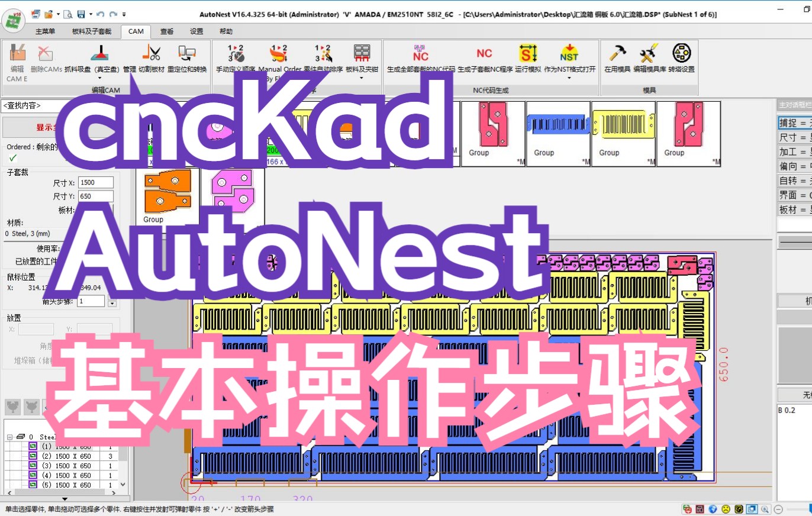812x516 pixels.
Task: Open the AutoNest application menu button
Action: pyautogui.click(x=12, y=20)
